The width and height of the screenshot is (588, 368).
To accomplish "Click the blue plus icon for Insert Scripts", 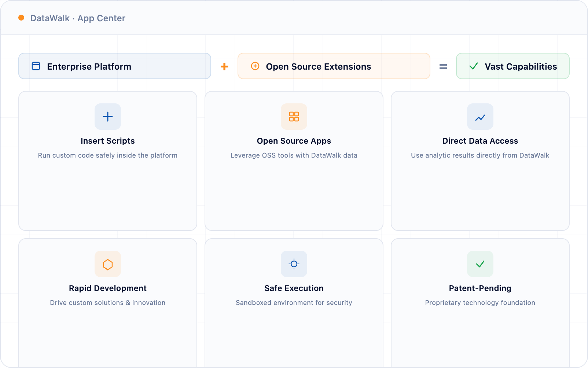I will coord(108,117).
